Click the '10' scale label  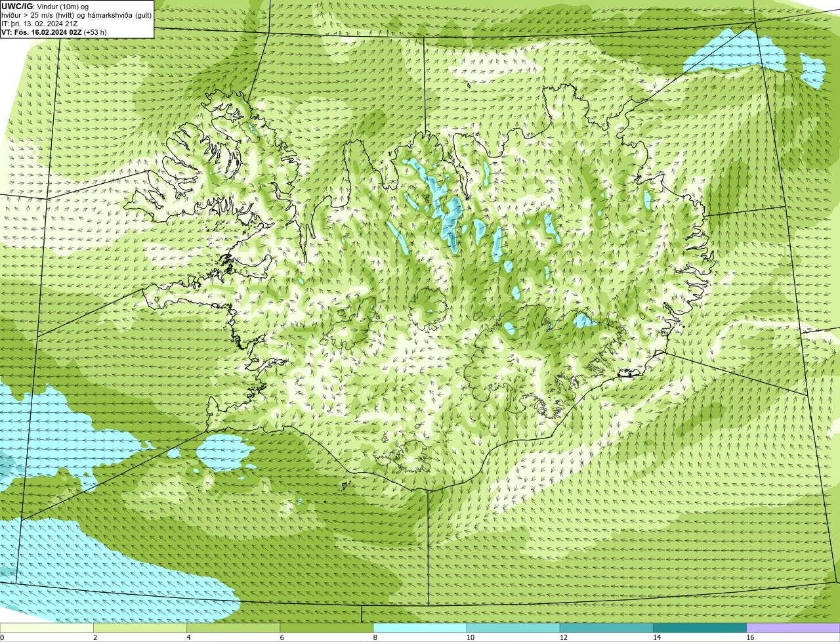[470, 637]
